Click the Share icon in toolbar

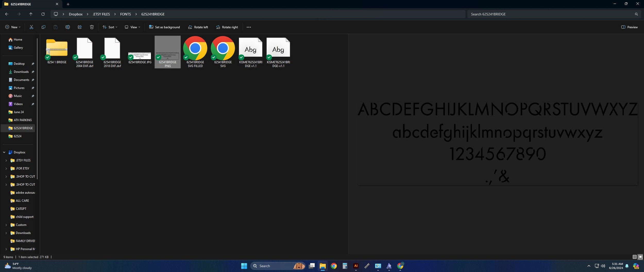(80, 27)
